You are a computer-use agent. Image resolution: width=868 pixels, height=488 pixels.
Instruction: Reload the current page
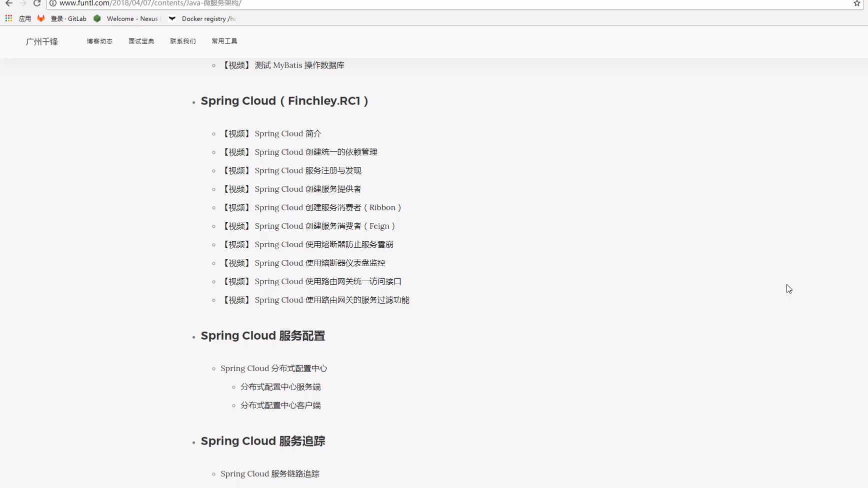pos(37,3)
